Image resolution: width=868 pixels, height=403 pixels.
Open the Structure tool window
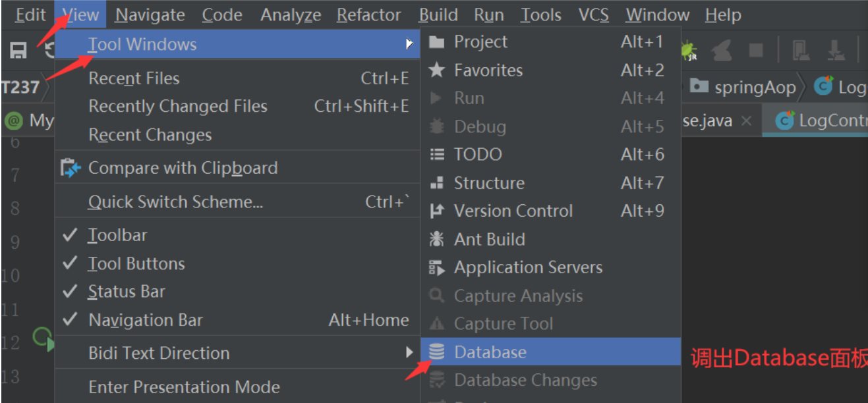pos(550,183)
